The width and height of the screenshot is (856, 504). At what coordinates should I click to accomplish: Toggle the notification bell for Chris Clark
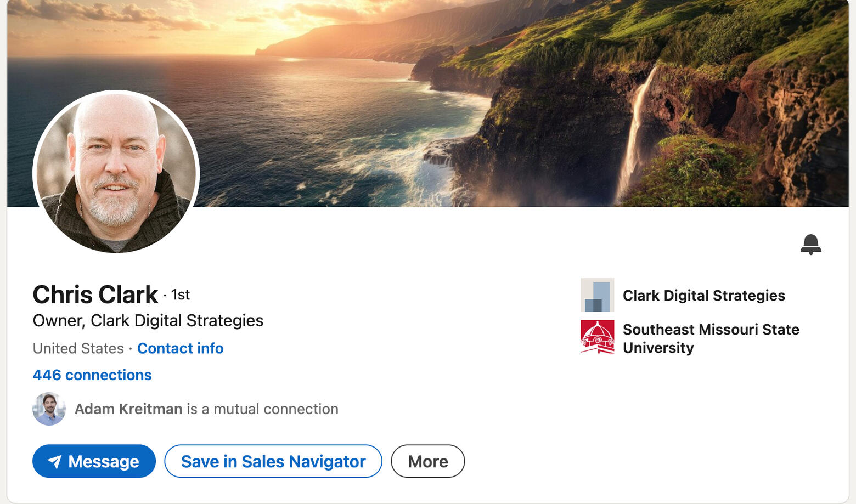pos(810,244)
